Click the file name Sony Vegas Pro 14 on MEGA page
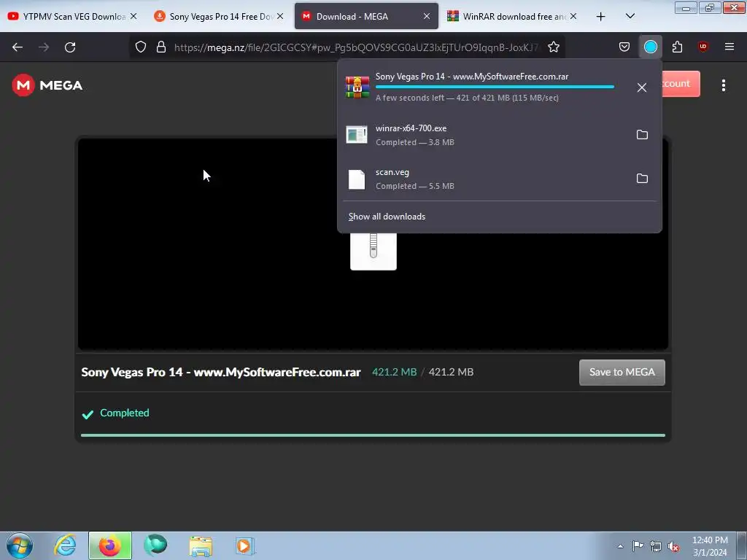Image resolution: width=747 pixels, height=560 pixels. click(220, 373)
